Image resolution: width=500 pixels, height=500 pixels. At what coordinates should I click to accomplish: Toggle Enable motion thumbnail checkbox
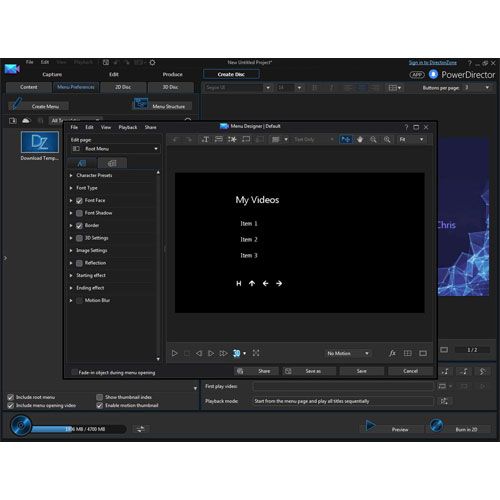[99, 405]
